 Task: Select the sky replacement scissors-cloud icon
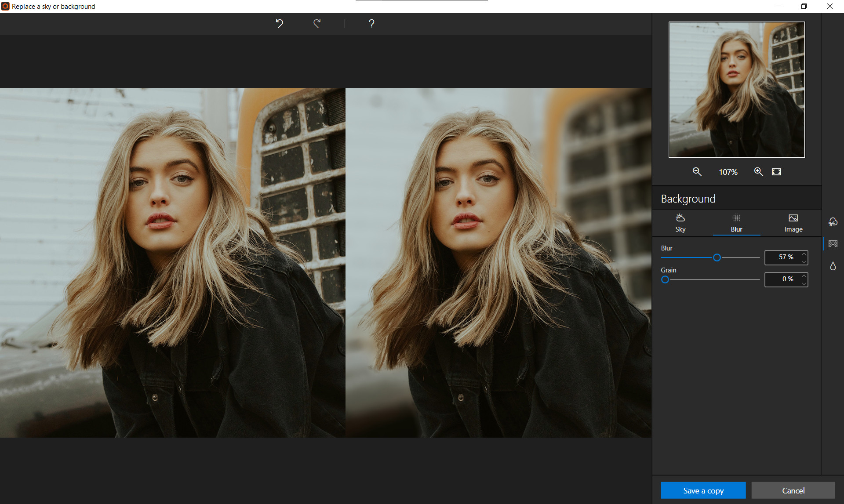click(833, 222)
